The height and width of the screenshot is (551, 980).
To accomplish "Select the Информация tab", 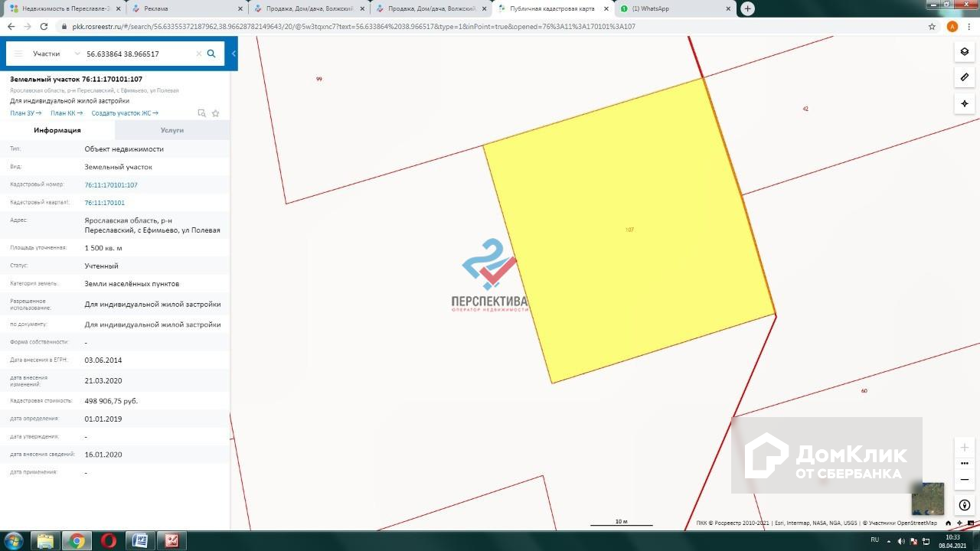I will 57,130.
